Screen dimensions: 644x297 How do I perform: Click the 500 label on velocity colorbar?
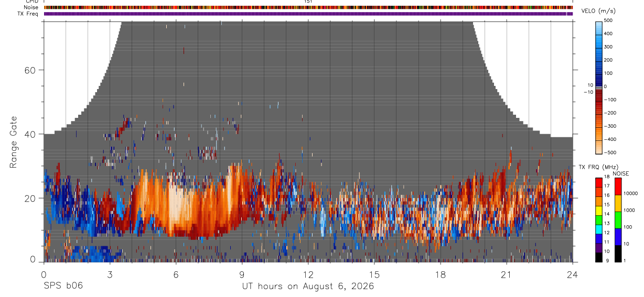click(x=608, y=20)
